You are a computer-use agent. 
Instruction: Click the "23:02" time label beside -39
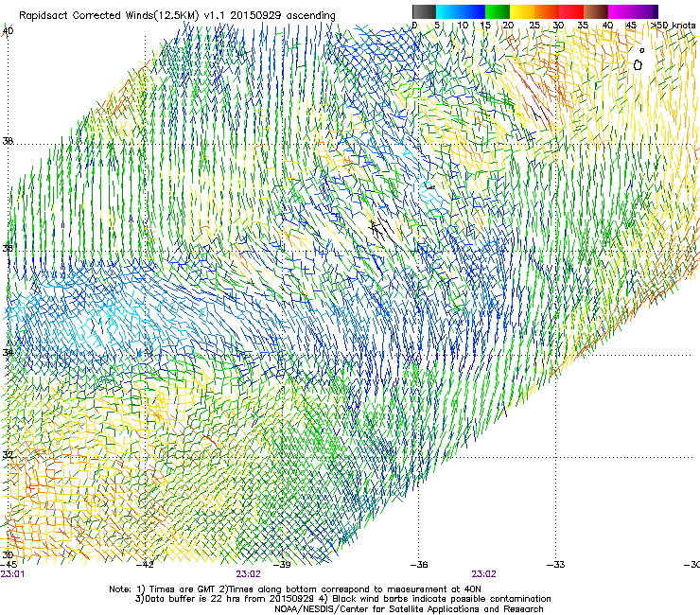point(248,574)
